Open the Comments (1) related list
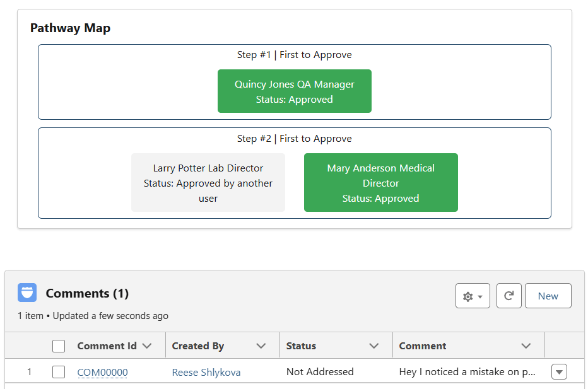The width and height of the screenshot is (588, 389). tap(87, 293)
